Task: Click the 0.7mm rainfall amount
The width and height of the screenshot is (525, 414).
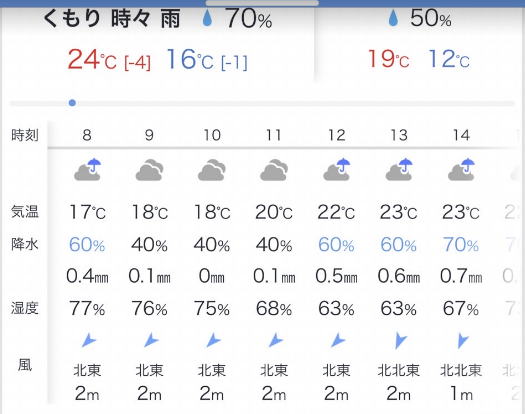Action: 461,276
